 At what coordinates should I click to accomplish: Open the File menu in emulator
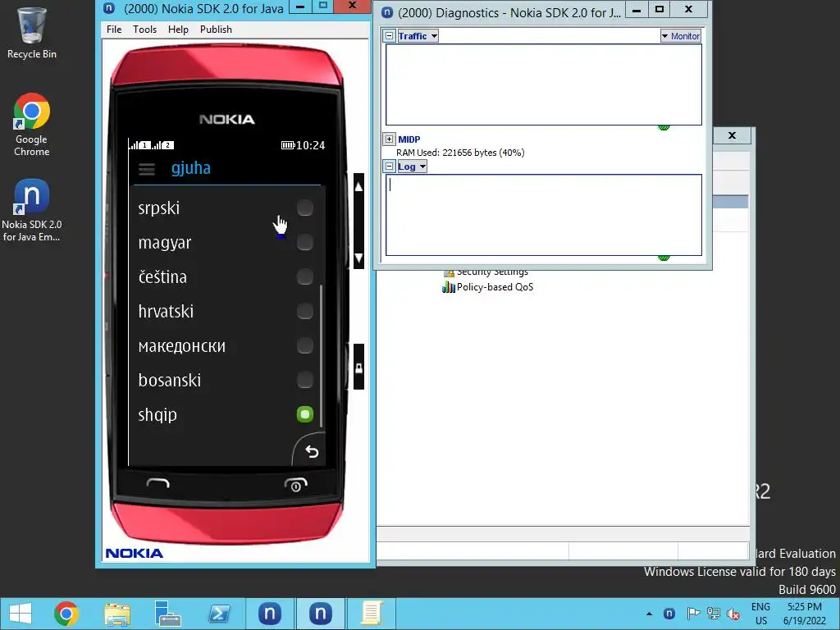tap(114, 30)
